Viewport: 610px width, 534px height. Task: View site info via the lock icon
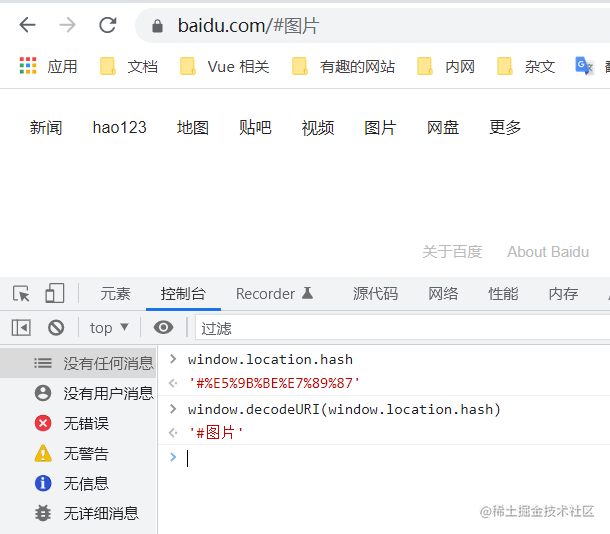(157, 26)
